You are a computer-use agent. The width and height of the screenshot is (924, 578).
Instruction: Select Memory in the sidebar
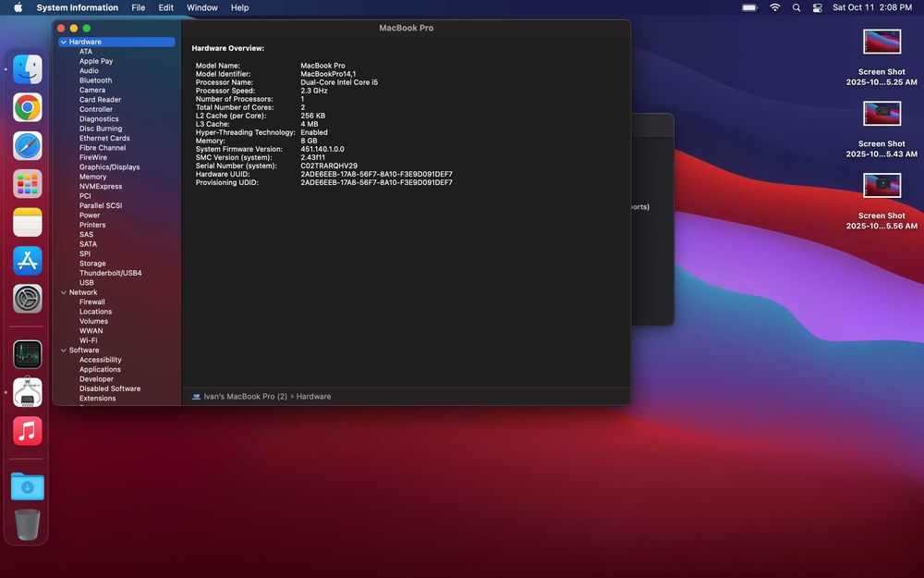point(93,177)
